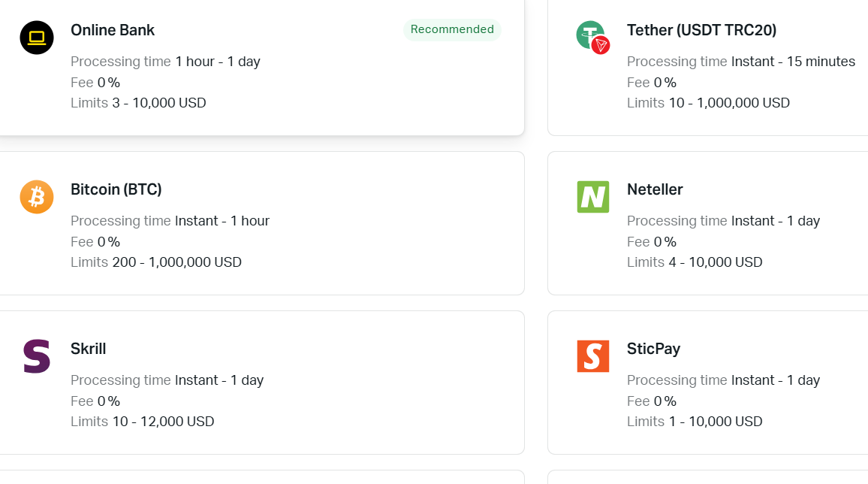The image size is (868, 484).
Task: Choose the Neteller payment title
Action: 655,189
